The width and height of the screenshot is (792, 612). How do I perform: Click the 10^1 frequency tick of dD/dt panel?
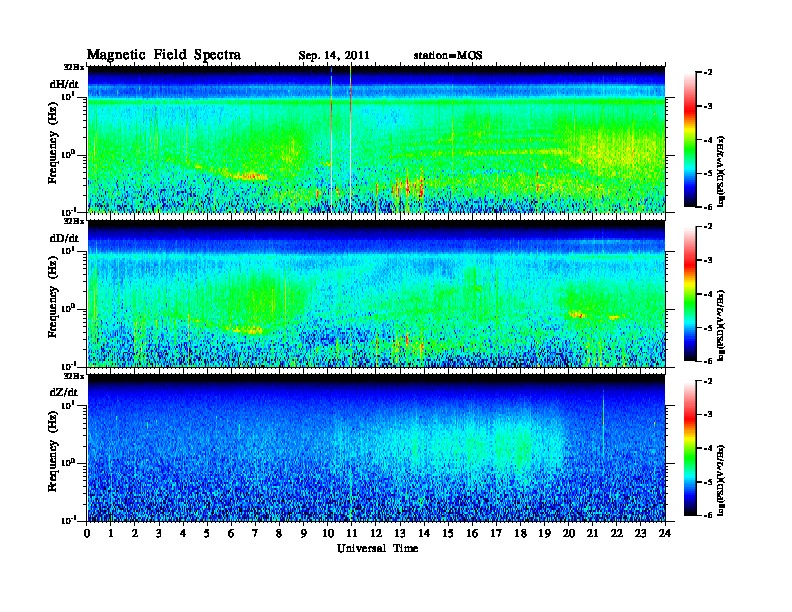point(68,251)
